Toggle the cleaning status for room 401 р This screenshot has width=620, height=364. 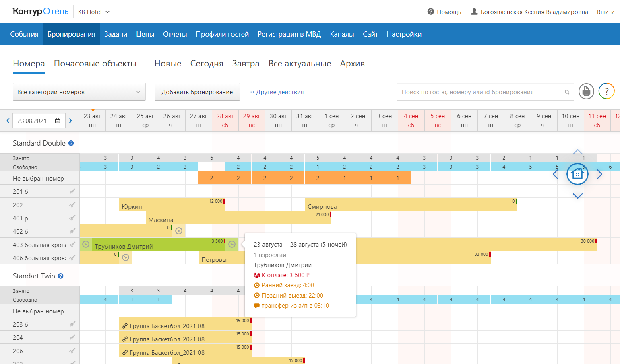tap(72, 218)
